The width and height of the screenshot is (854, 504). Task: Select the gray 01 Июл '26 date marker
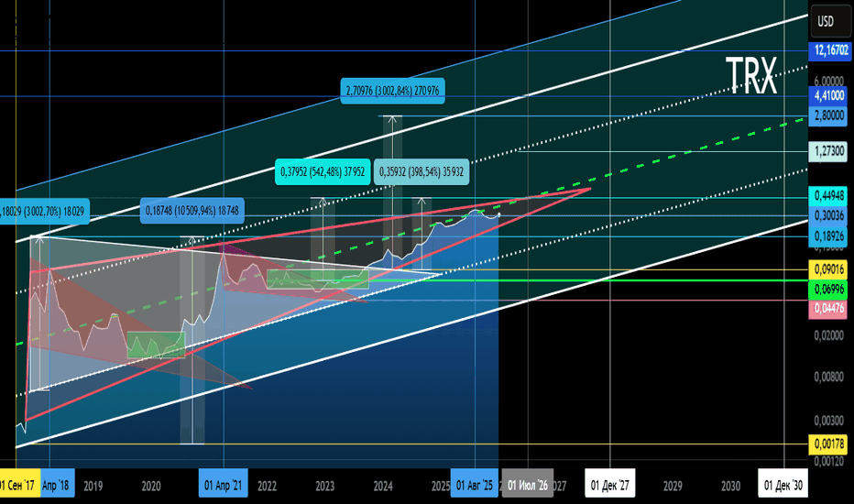click(x=528, y=485)
